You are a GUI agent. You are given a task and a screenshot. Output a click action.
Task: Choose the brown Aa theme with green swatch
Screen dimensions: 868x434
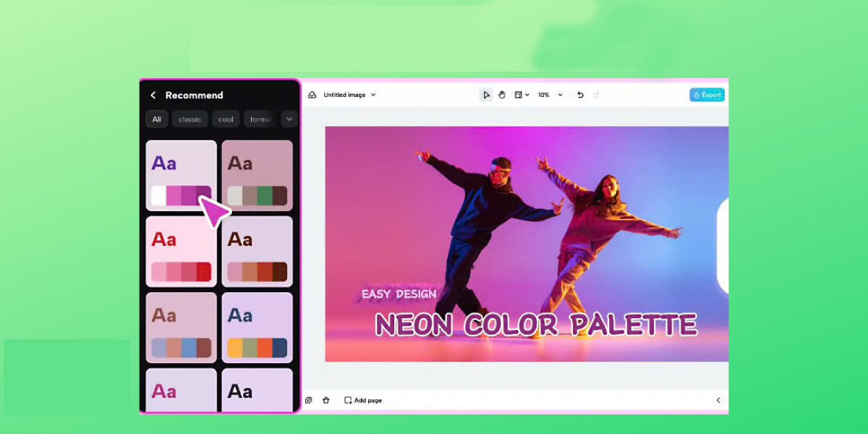tap(257, 176)
